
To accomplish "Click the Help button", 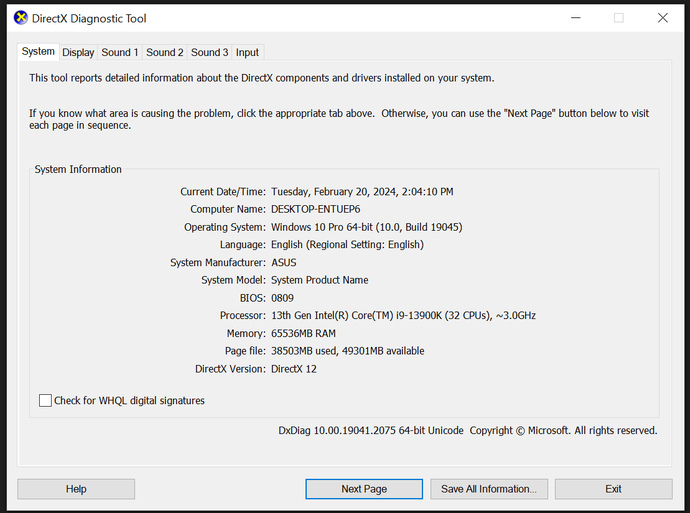I will coord(76,489).
